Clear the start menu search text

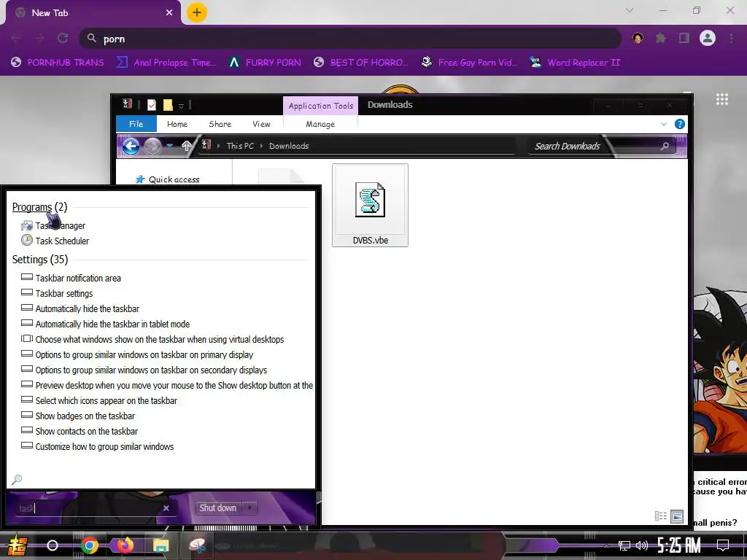pos(166,508)
